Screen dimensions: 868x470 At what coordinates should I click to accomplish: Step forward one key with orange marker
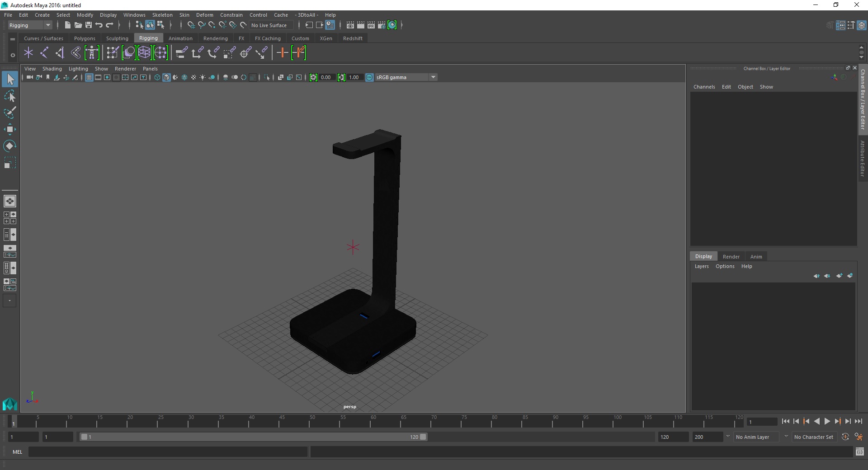[837, 421]
